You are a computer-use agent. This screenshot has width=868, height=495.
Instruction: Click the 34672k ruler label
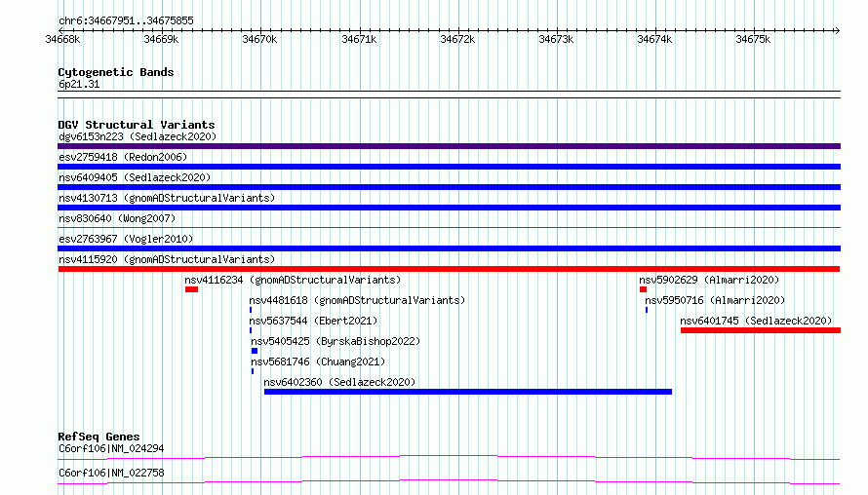pyautogui.click(x=457, y=39)
